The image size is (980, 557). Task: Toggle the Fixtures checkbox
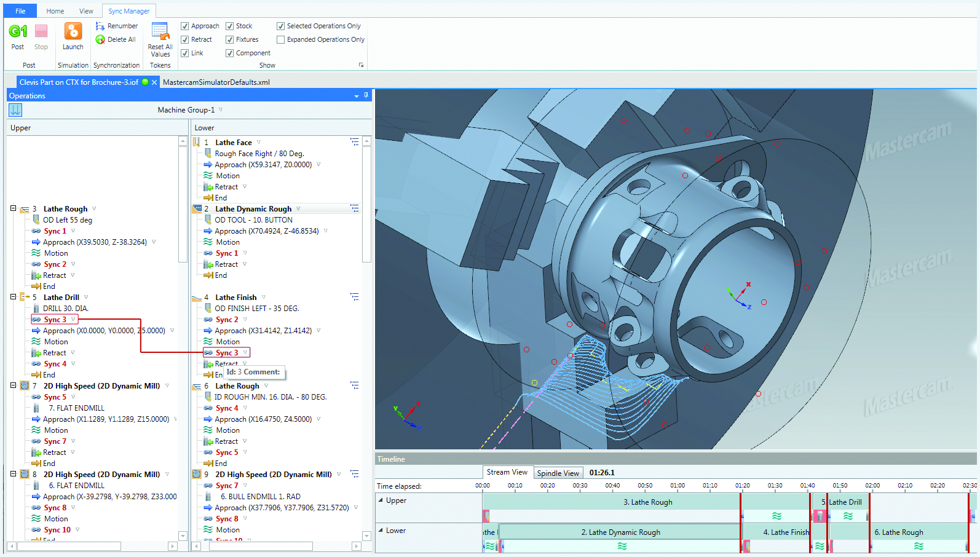pos(229,39)
